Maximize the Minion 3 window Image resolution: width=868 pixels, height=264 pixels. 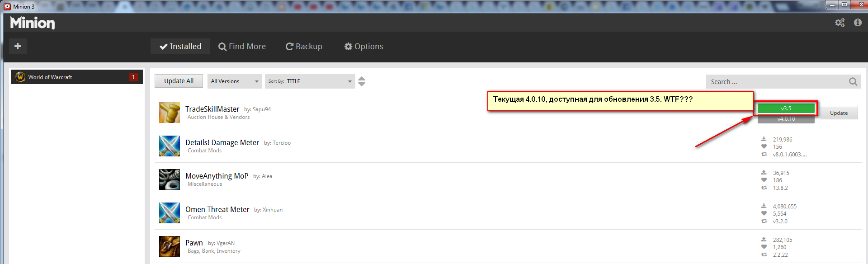click(x=844, y=5)
